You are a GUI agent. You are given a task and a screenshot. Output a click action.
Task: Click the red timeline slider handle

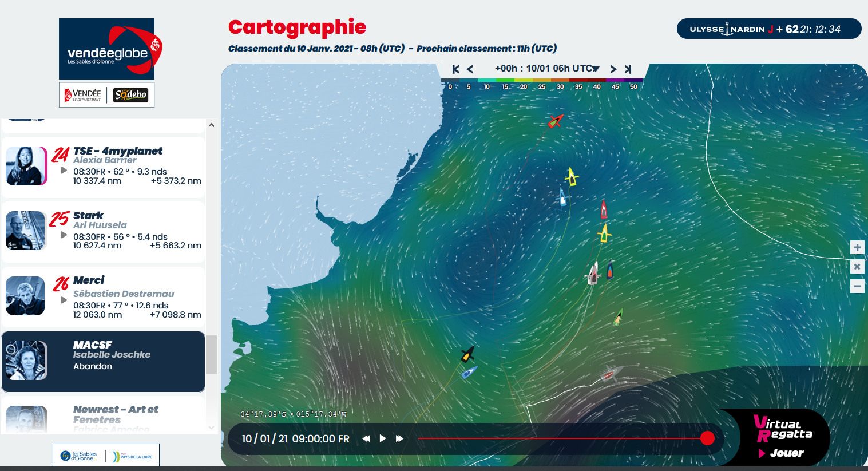[707, 438]
